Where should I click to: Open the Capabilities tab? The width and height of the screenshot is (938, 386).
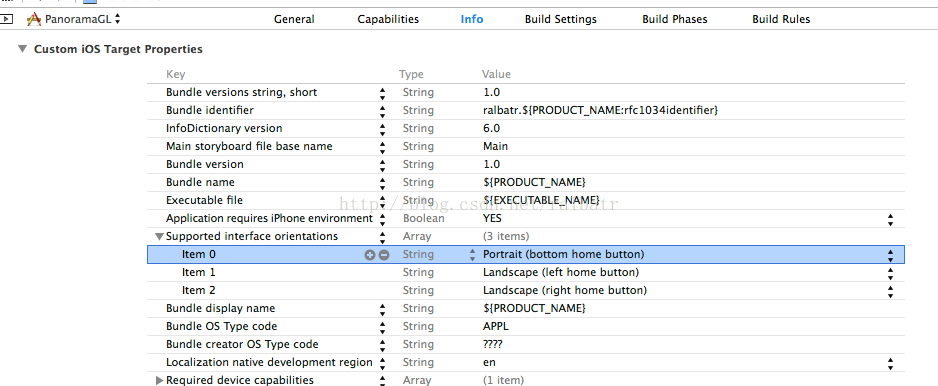click(x=388, y=19)
